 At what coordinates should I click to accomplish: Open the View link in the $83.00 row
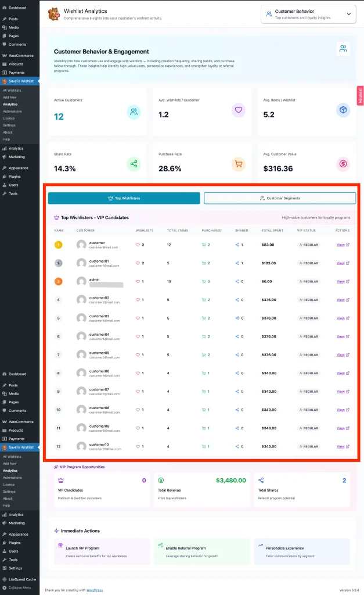click(343, 245)
